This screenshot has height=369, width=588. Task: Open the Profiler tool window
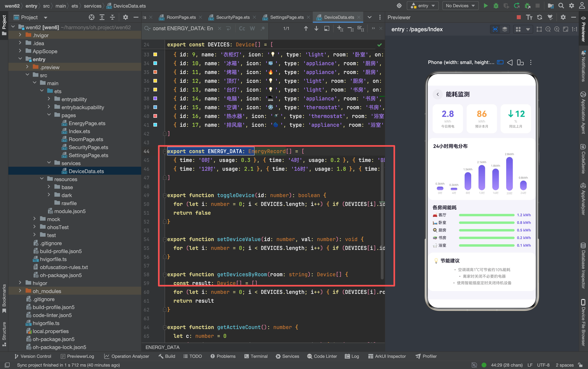coord(426,356)
